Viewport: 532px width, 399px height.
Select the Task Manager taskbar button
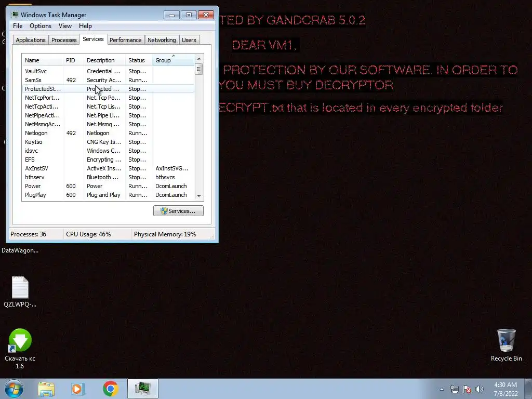[x=143, y=389]
